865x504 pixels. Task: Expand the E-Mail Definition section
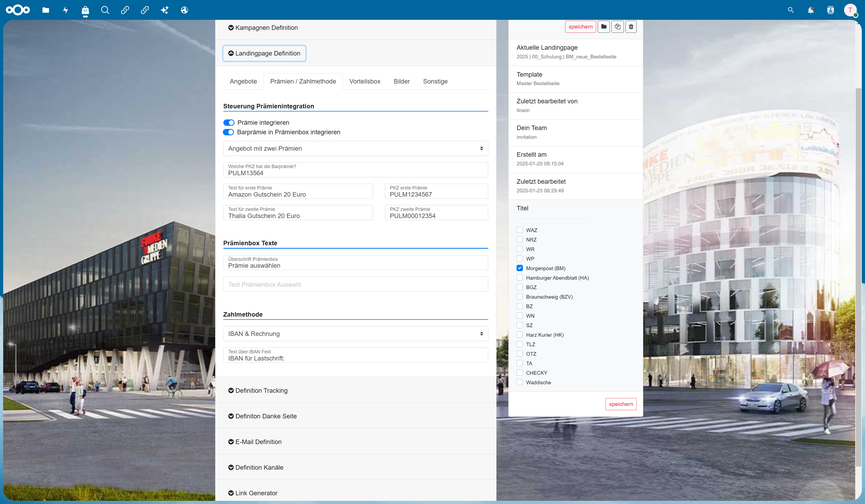coord(255,442)
